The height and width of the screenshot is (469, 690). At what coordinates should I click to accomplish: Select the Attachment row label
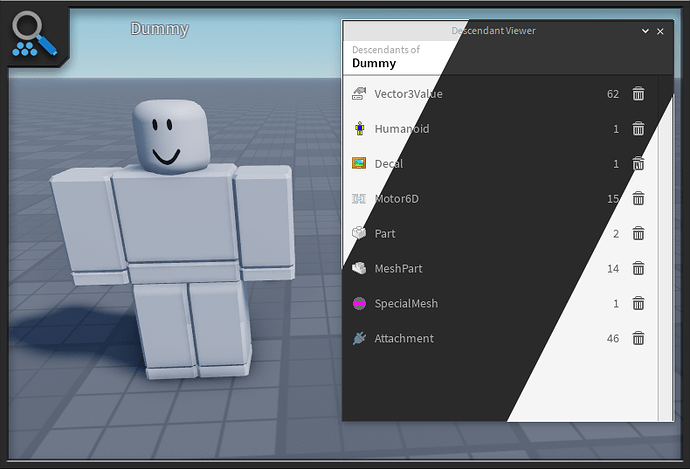tap(404, 338)
